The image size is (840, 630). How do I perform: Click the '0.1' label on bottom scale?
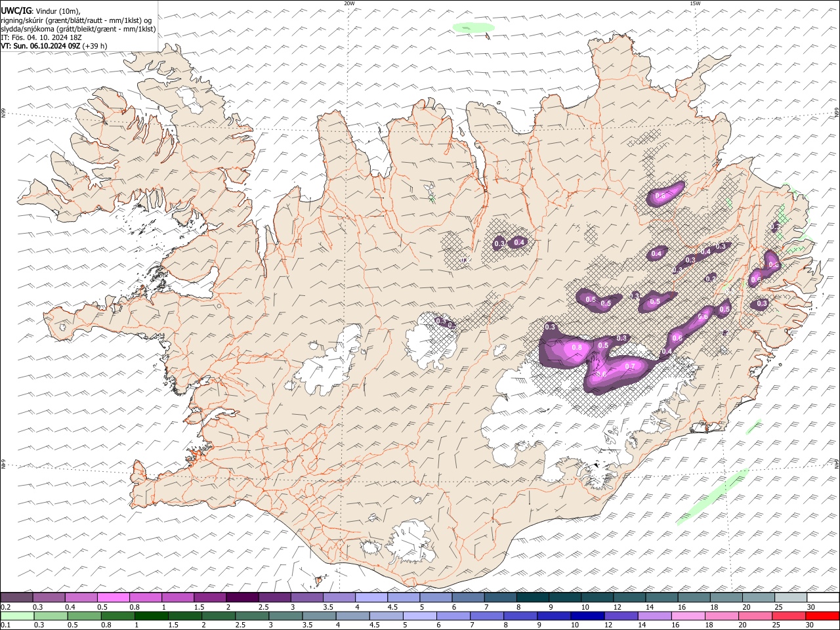point(5,625)
